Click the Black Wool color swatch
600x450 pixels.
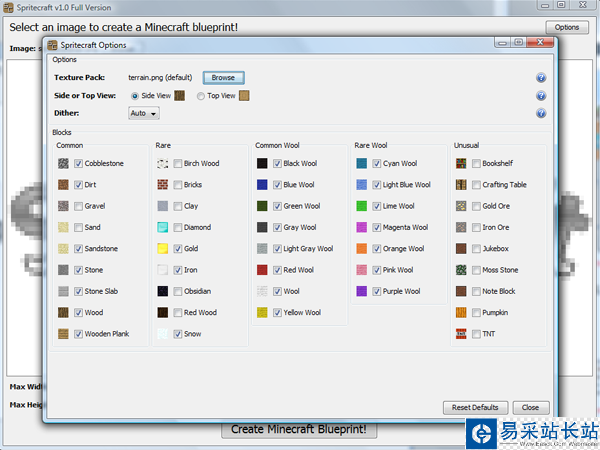click(262, 163)
